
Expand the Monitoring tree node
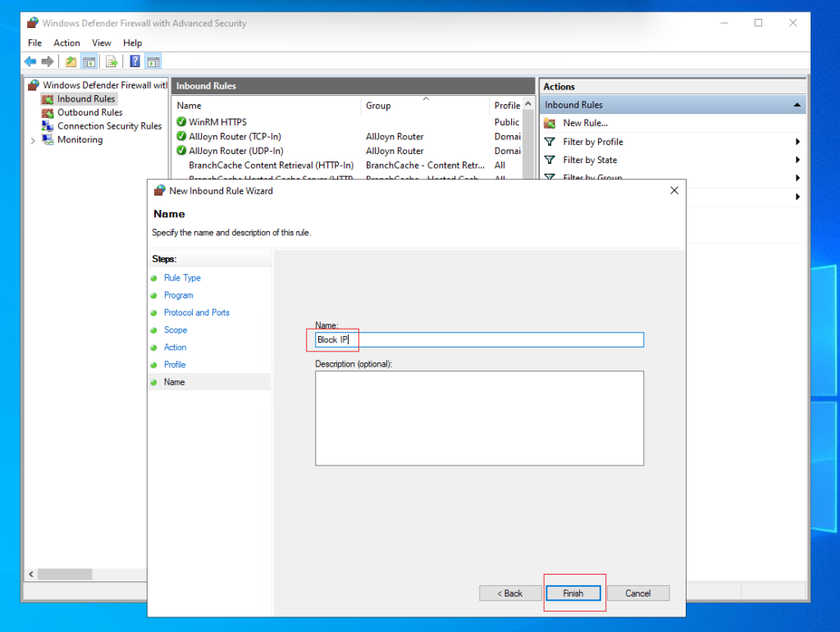point(33,139)
